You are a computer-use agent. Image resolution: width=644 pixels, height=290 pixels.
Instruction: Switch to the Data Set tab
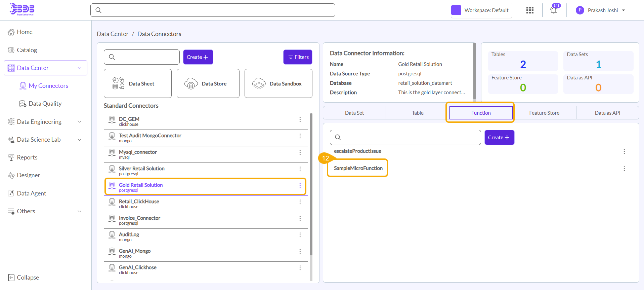(354, 113)
